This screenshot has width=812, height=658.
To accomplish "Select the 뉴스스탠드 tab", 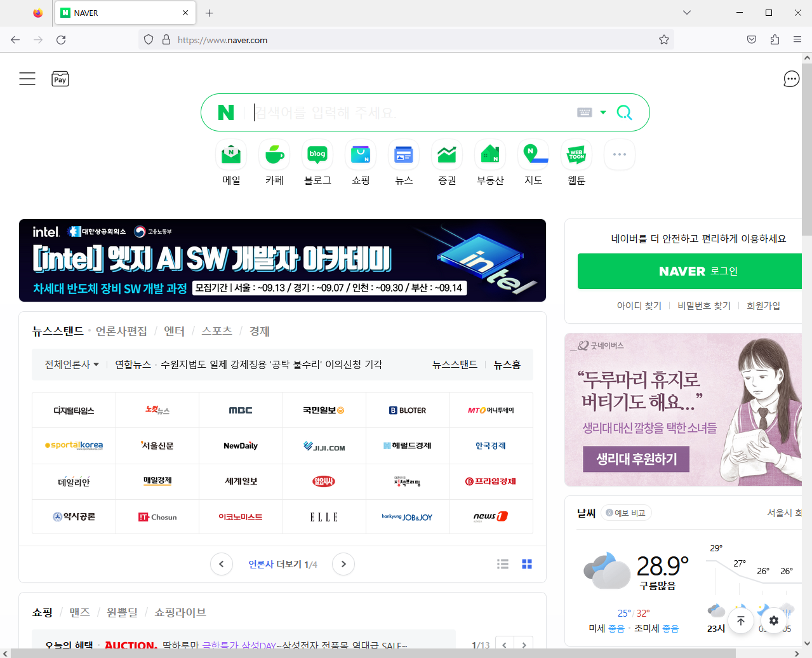I will pos(58,331).
